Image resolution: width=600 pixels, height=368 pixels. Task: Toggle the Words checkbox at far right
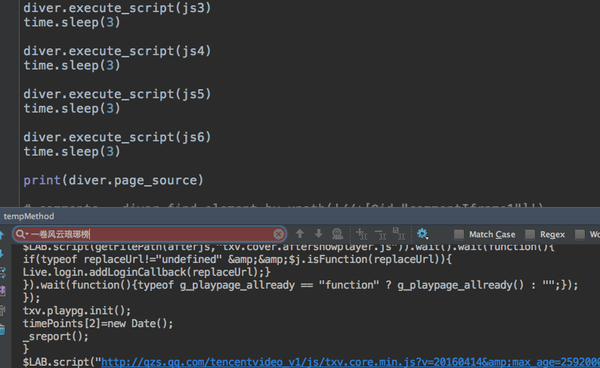pyautogui.click(x=580, y=234)
